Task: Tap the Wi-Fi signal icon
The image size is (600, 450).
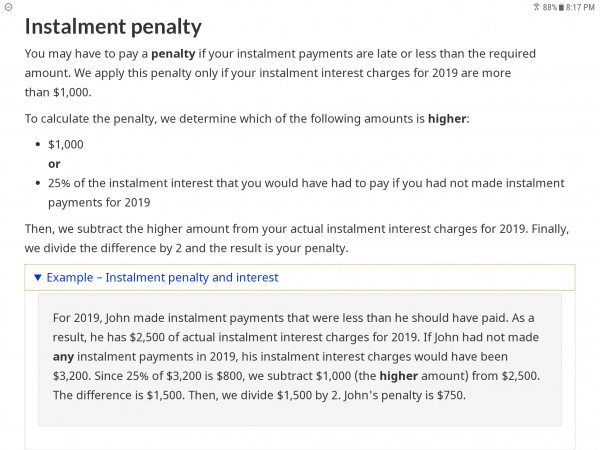Action: pos(535,7)
